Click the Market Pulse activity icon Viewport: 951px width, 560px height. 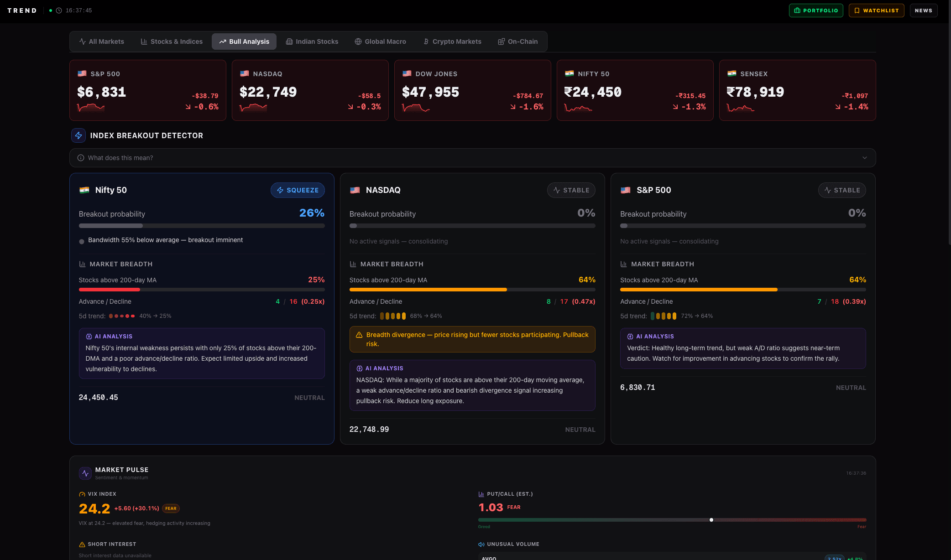click(x=85, y=473)
